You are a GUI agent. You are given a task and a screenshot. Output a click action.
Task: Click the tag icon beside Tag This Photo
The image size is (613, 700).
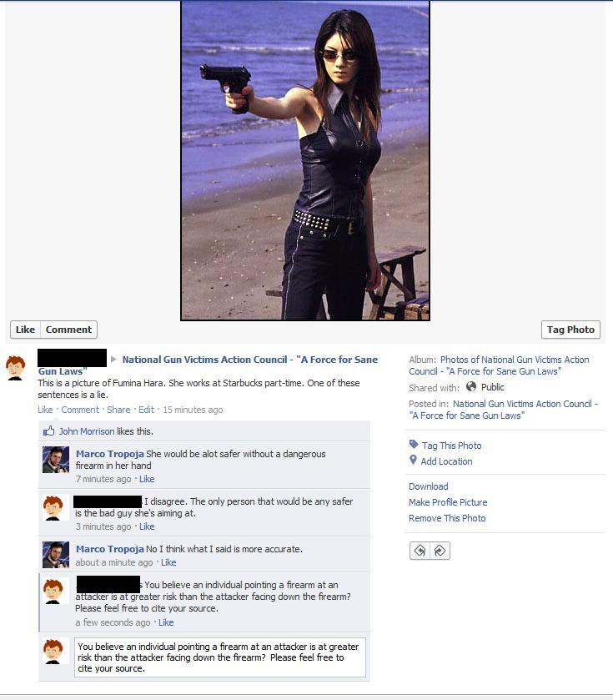pos(414,444)
